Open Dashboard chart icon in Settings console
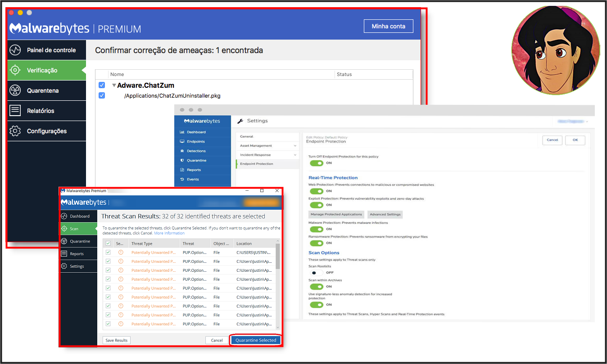The height and width of the screenshot is (364, 607). [182, 132]
